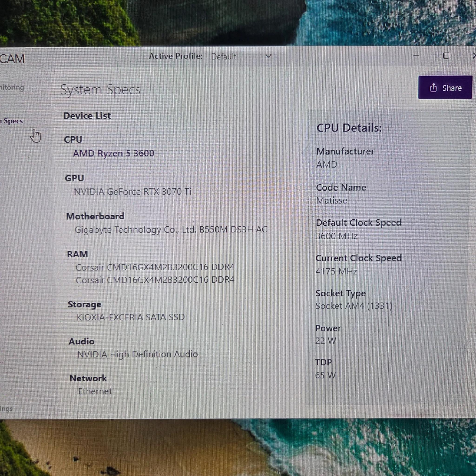Click AMD Ryzen 5 3600 under CPU
The width and height of the screenshot is (476, 476).
pyautogui.click(x=114, y=153)
